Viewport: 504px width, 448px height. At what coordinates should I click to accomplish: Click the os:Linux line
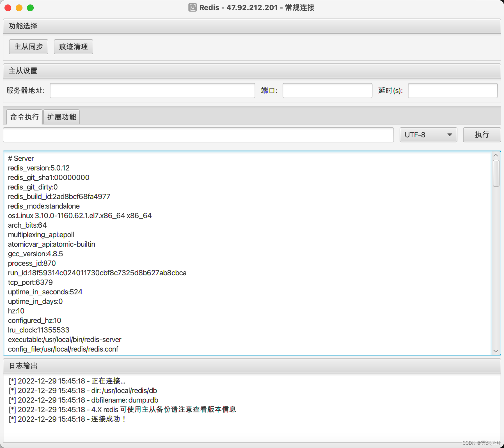tap(80, 216)
